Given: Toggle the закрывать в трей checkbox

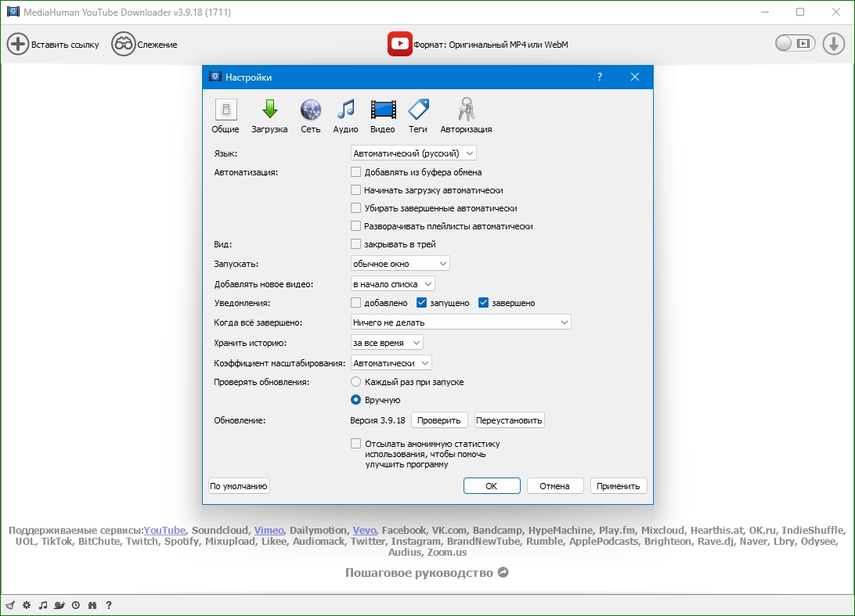Looking at the screenshot, I should click(x=355, y=243).
